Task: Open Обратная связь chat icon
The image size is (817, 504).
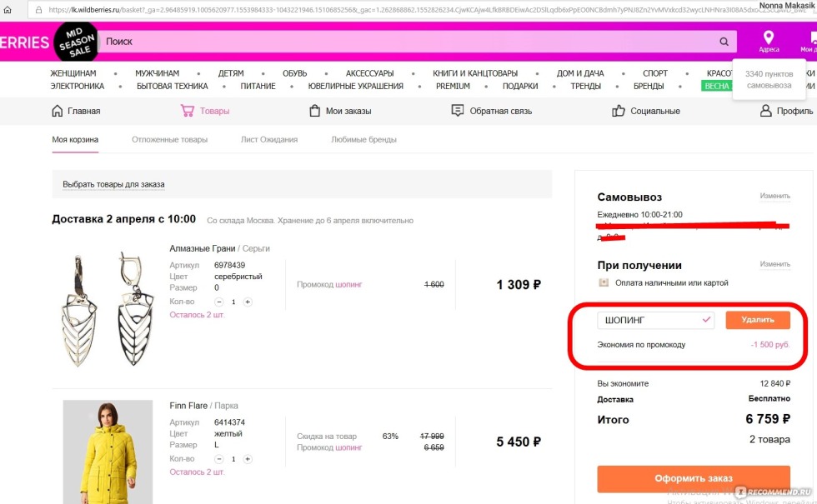Action: pos(458,111)
